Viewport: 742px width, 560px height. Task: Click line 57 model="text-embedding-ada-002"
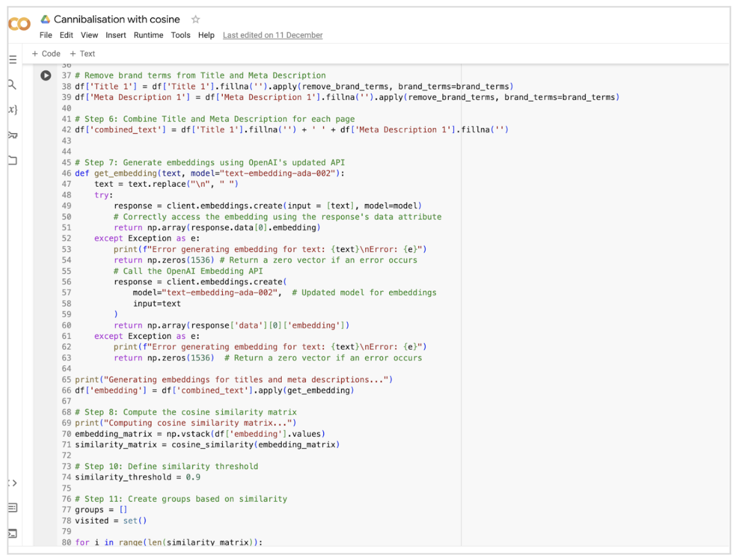[x=285, y=293]
